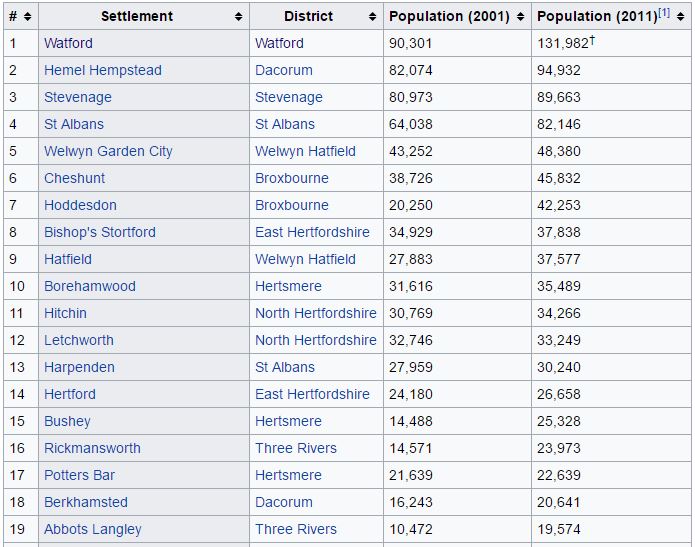
Task: Open East Hertfordshire link in Hertford row
Action: pos(312,394)
